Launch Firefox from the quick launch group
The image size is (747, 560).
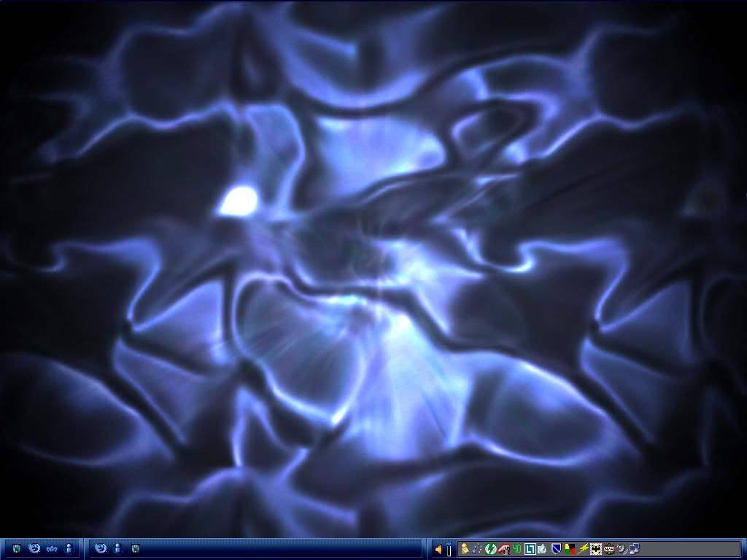coord(34,548)
